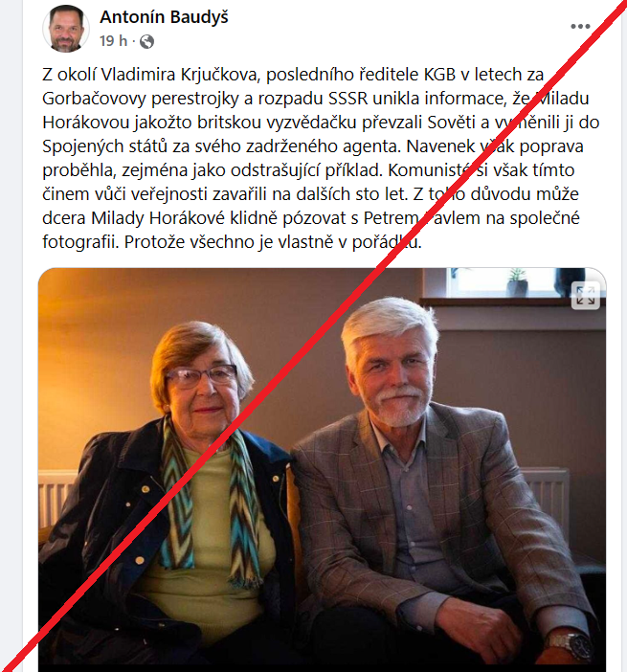
Task: Open the attached photo of two people
Action: click(322, 469)
